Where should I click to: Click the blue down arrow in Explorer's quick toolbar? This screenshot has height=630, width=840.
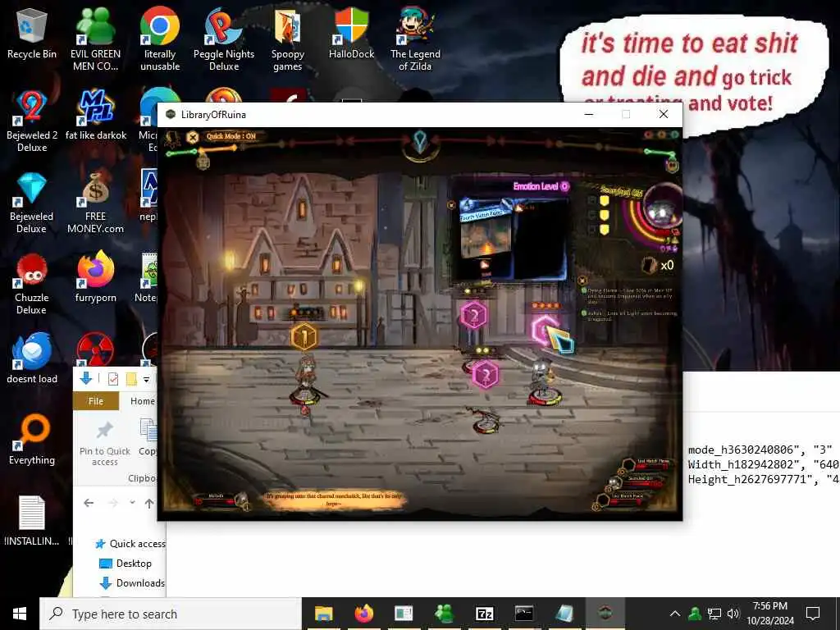(x=85, y=379)
